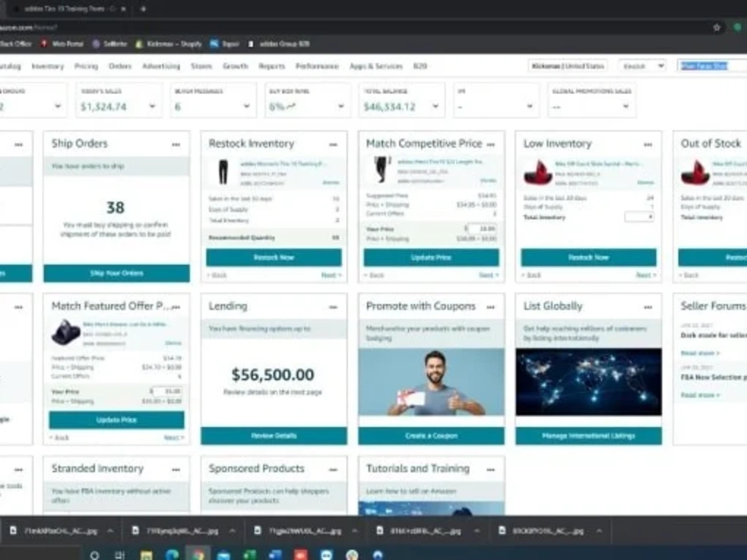Open the Back Office bookmark

[x=15, y=44]
